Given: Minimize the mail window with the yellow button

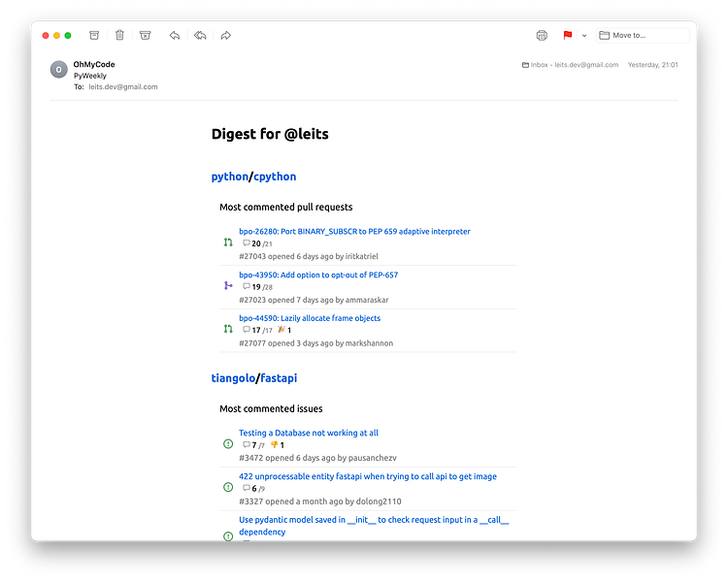Looking at the screenshot, I should pos(56,35).
